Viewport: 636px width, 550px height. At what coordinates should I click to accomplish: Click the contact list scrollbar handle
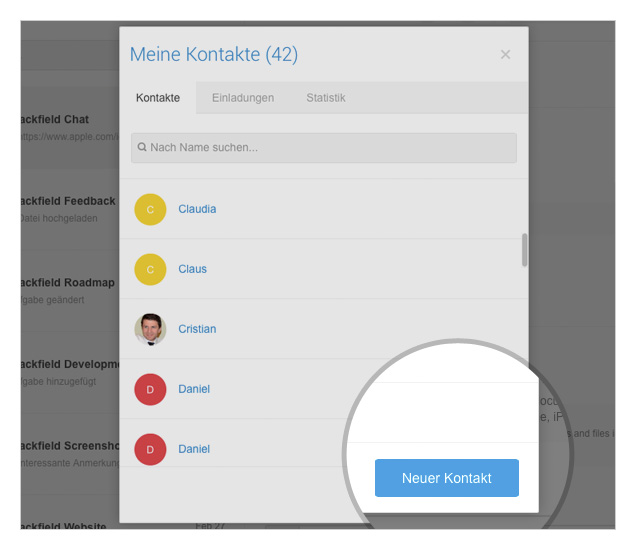pos(524,250)
